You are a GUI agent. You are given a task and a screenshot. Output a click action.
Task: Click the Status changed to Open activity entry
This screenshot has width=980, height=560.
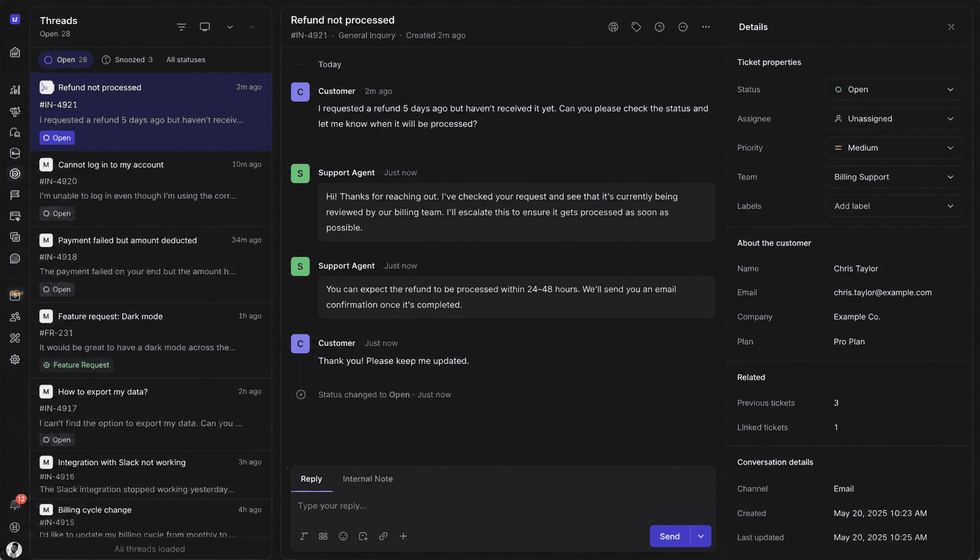click(x=384, y=395)
